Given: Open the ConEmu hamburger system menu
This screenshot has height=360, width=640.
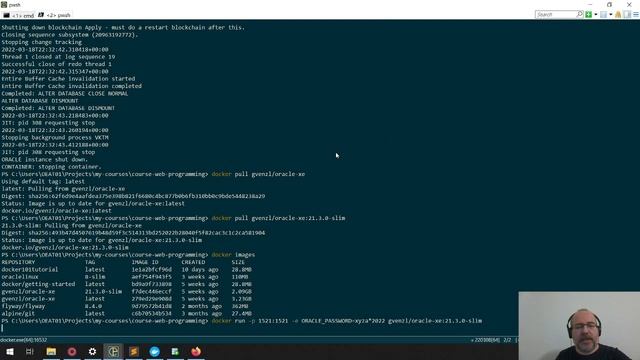Looking at the screenshot, I should [636, 15].
